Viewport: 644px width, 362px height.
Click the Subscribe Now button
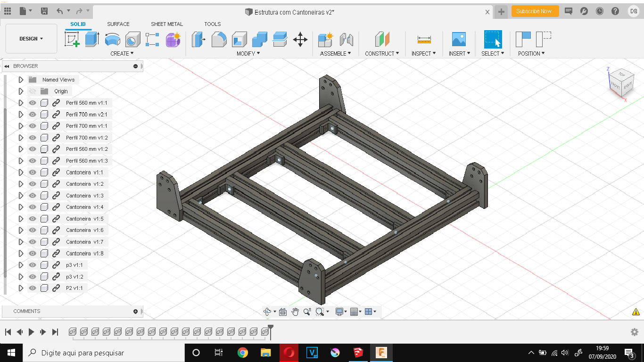pos(535,10)
